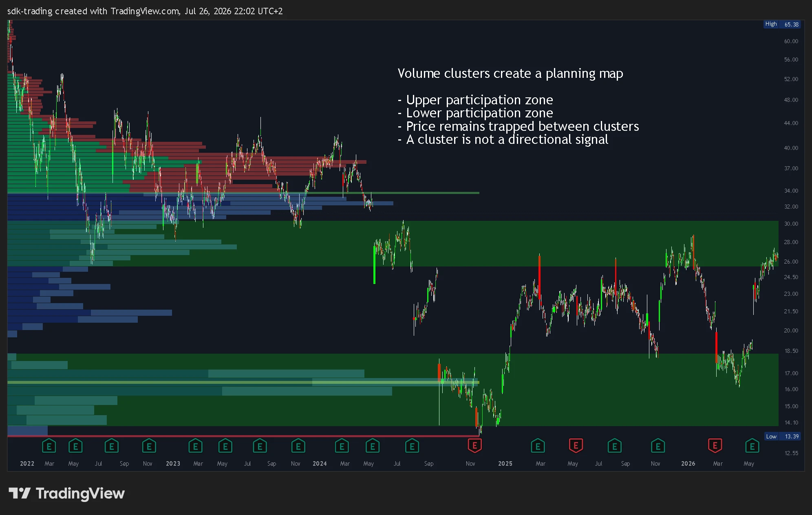Click the 18.50 price axis label
The height and width of the screenshot is (515, 812).
[791, 351]
